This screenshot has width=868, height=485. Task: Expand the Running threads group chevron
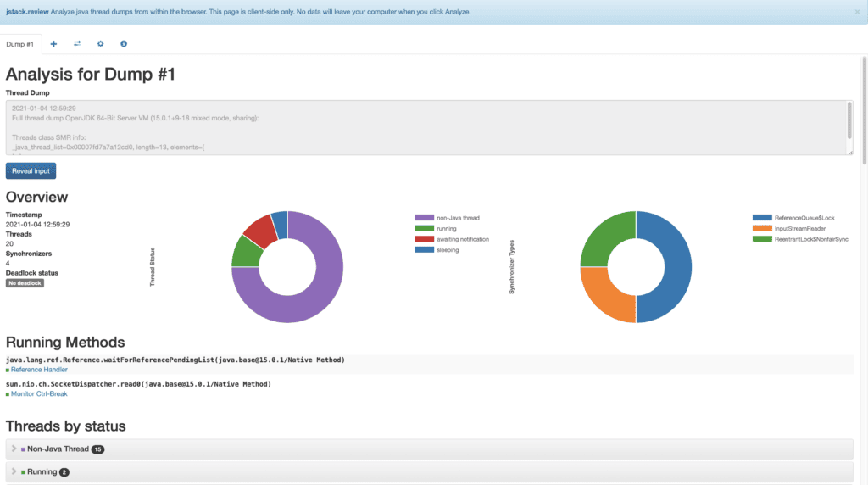point(14,471)
